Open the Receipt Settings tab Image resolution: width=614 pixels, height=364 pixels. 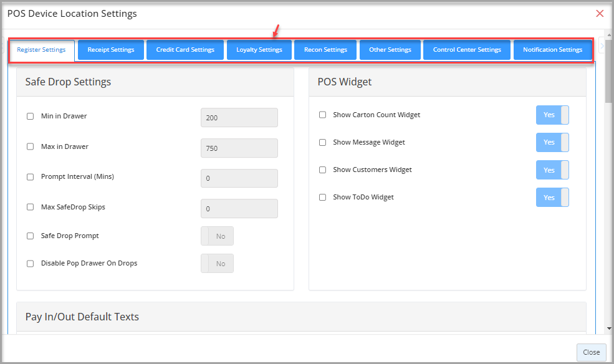(x=111, y=50)
